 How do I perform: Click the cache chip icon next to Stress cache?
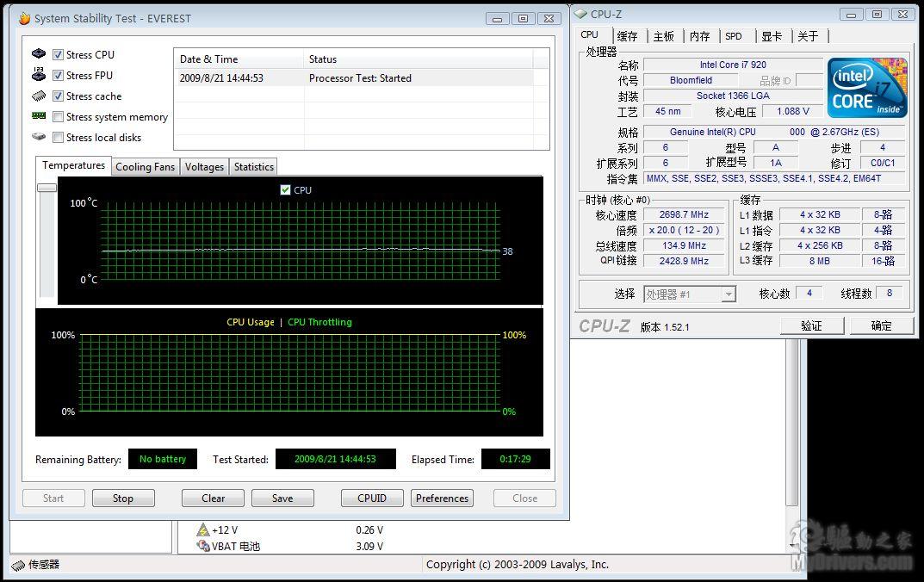pos(38,96)
